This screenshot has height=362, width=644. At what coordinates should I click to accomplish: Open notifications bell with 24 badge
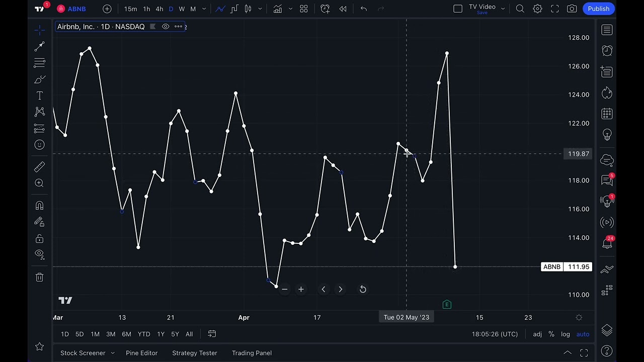(x=607, y=243)
